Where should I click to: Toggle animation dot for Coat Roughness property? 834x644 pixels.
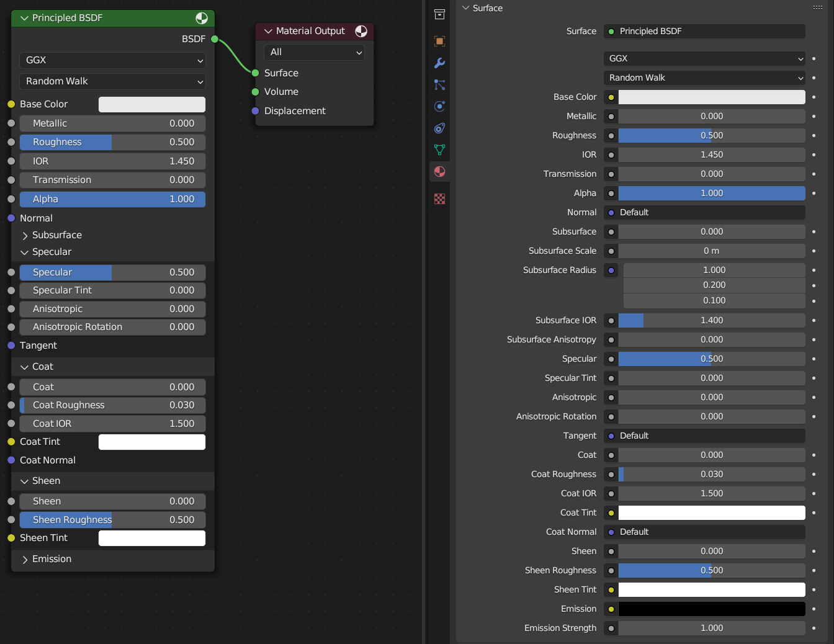tap(814, 474)
